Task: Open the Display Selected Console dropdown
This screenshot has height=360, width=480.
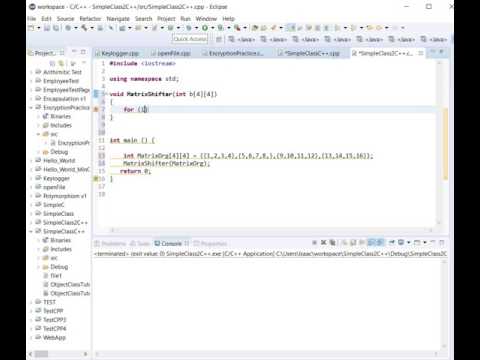Action: click(x=408, y=242)
